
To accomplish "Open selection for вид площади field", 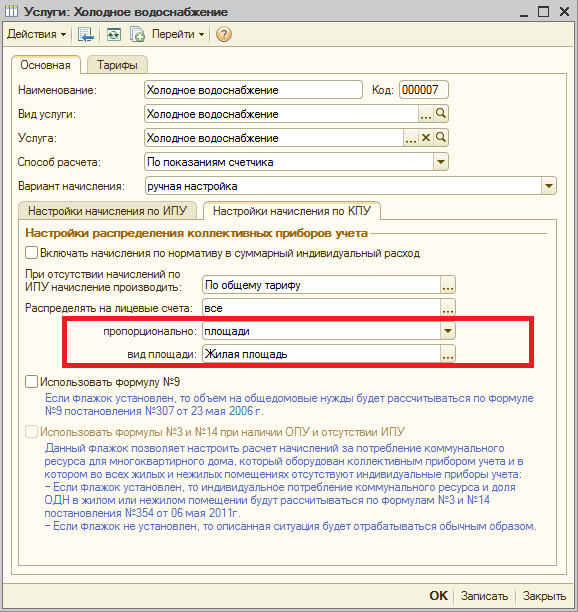I will (448, 354).
